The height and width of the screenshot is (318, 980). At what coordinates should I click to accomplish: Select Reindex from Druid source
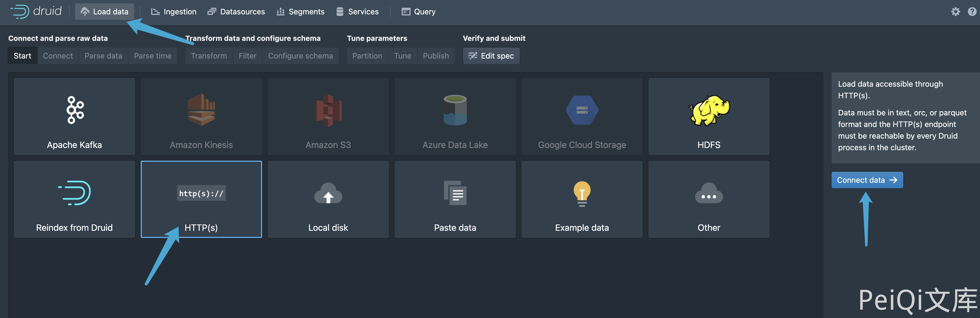pyautogui.click(x=74, y=199)
